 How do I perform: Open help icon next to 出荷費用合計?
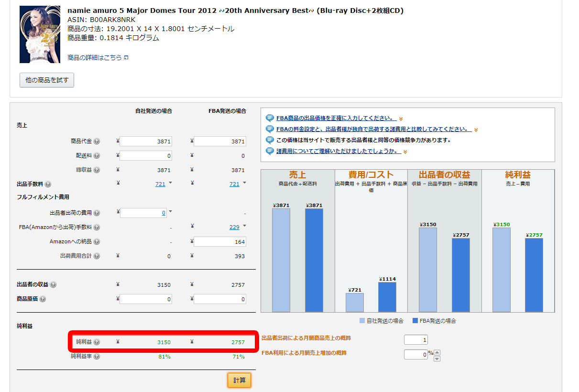point(97,256)
